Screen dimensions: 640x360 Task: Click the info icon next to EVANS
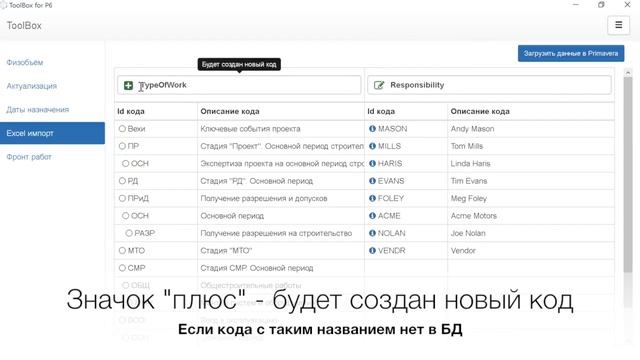click(372, 181)
